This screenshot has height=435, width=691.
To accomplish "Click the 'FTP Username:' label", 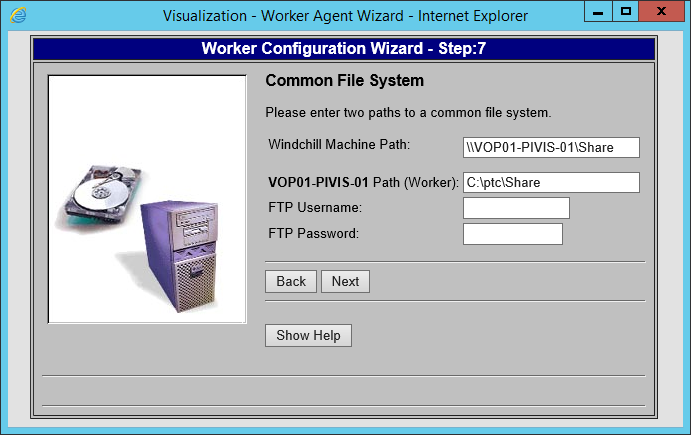I will click(x=315, y=208).
